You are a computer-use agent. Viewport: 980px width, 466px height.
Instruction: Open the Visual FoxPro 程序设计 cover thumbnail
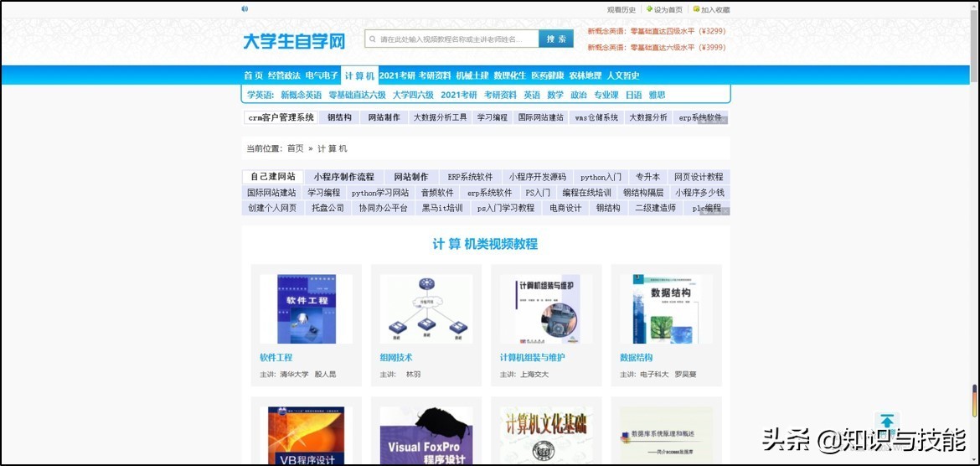tap(426, 435)
